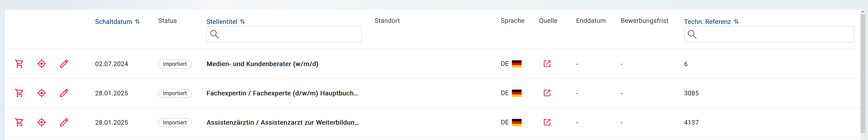Edit the Assistenzärztin / Assistenzarzt entry

[x=64, y=123]
